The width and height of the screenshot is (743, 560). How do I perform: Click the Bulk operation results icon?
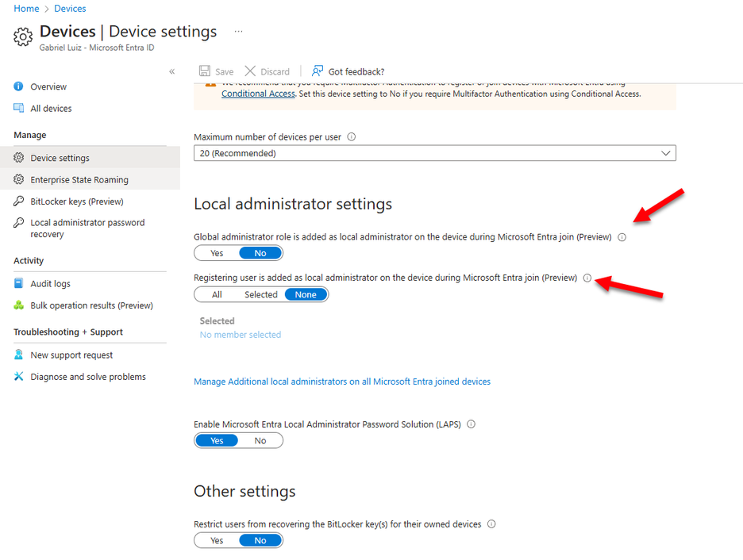[18, 305]
